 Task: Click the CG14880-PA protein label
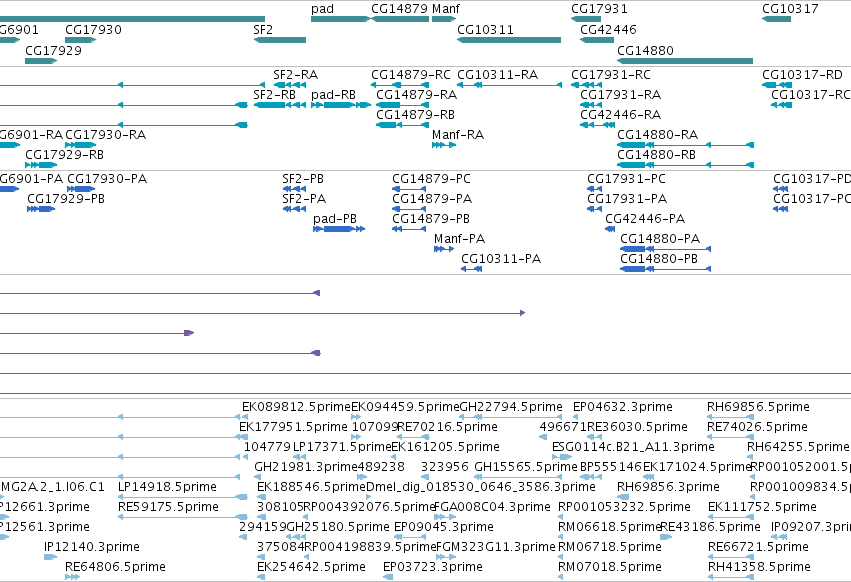tap(661, 239)
